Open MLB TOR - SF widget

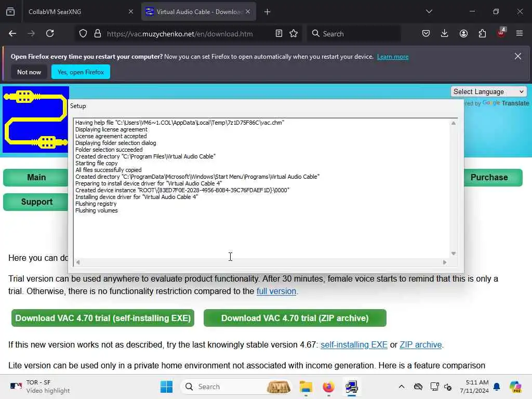pyautogui.click(x=39, y=387)
